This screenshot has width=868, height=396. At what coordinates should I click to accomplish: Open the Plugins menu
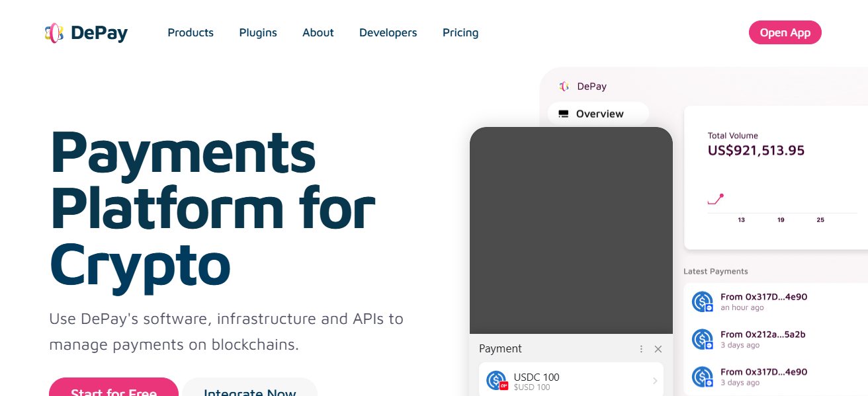coord(258,32)
